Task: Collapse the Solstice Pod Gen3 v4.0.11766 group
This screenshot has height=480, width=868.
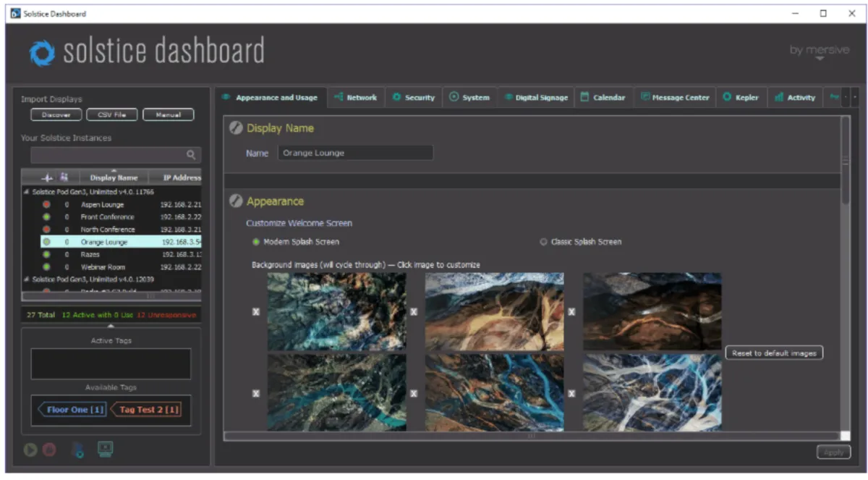Action: coord(27,192)
